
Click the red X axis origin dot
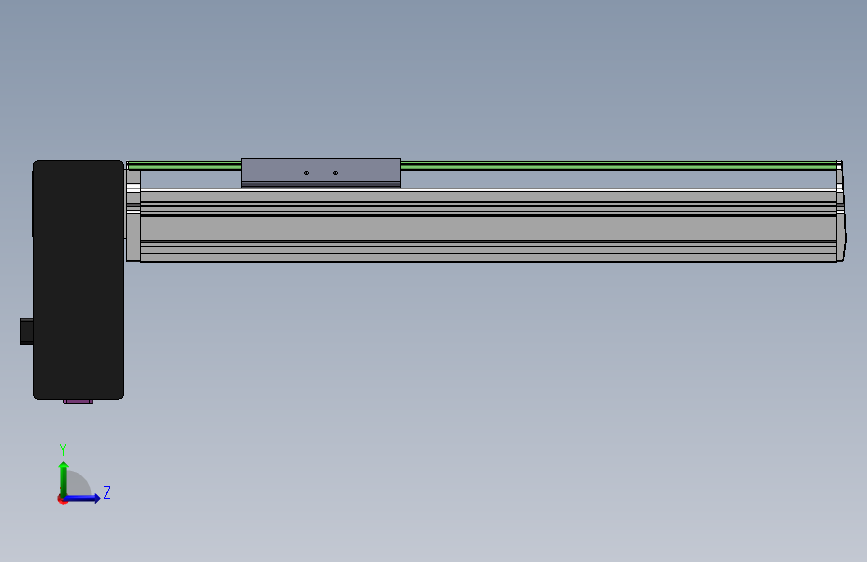coord(62,500)
